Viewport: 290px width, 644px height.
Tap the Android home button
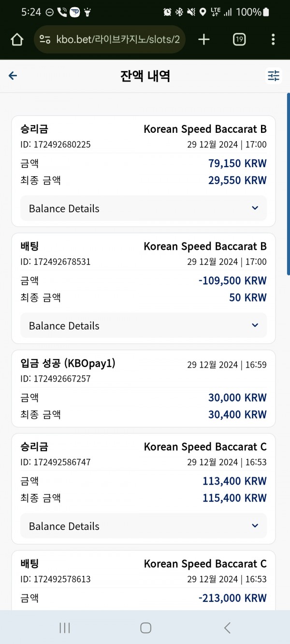145,628
